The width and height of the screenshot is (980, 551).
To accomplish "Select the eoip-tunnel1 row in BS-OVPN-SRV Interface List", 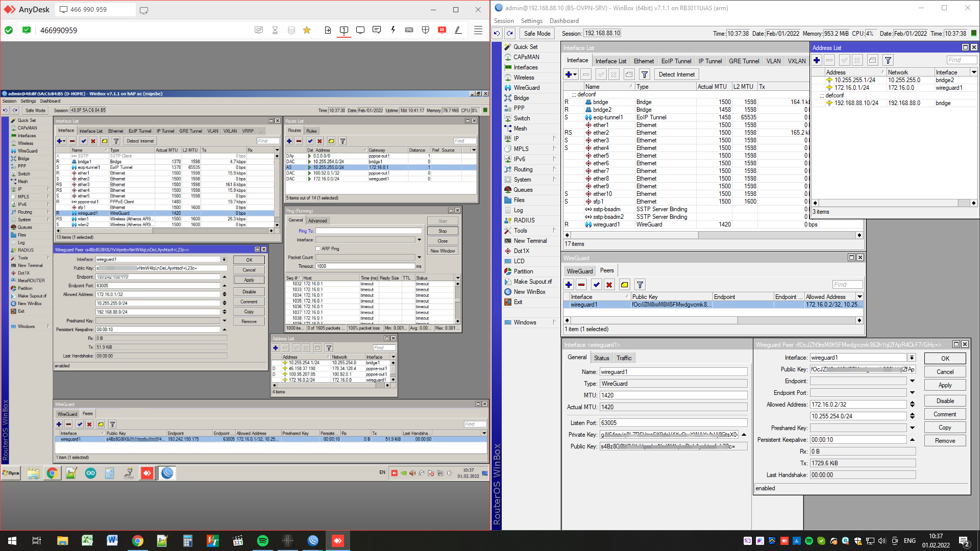I will (687, 117).
